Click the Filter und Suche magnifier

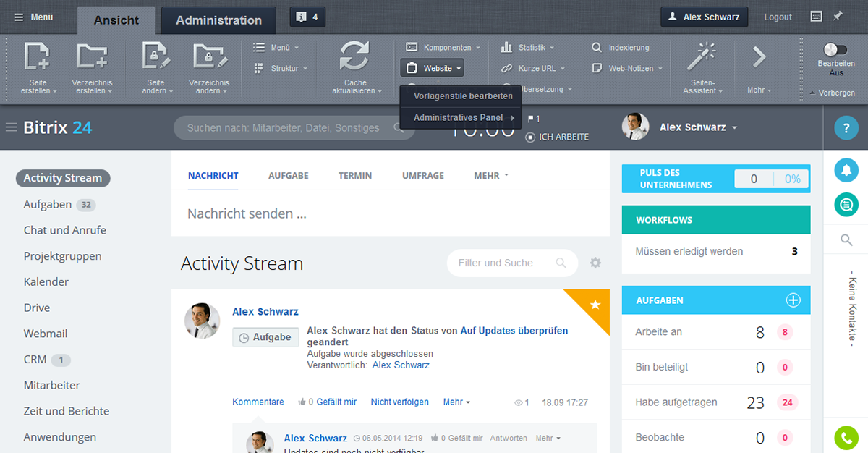point(561,263)
